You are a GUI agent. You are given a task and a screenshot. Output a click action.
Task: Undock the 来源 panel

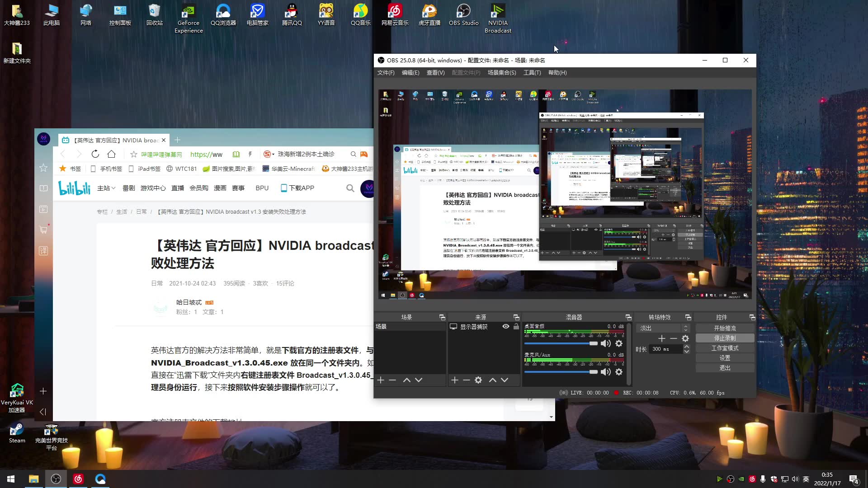tap(516, 317)
